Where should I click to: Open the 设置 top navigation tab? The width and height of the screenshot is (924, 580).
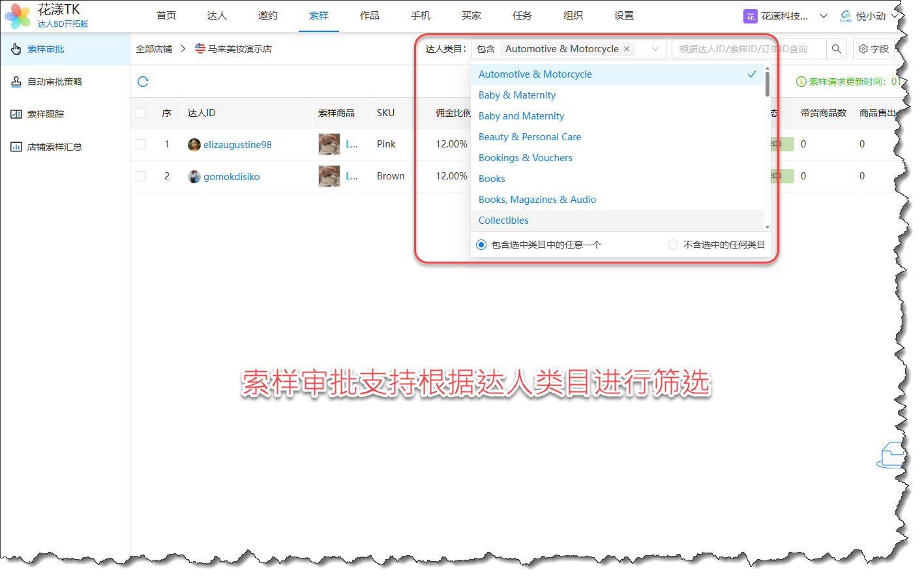[x=623, y=16]
